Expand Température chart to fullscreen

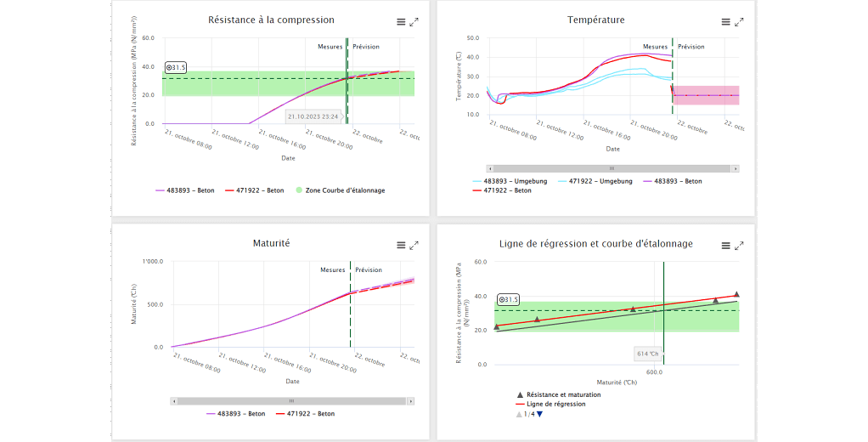pos(739,22)
